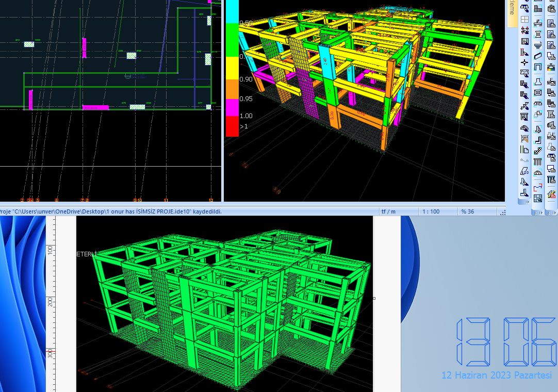
Task: Click the pile group icon
Action: point(538,162)
